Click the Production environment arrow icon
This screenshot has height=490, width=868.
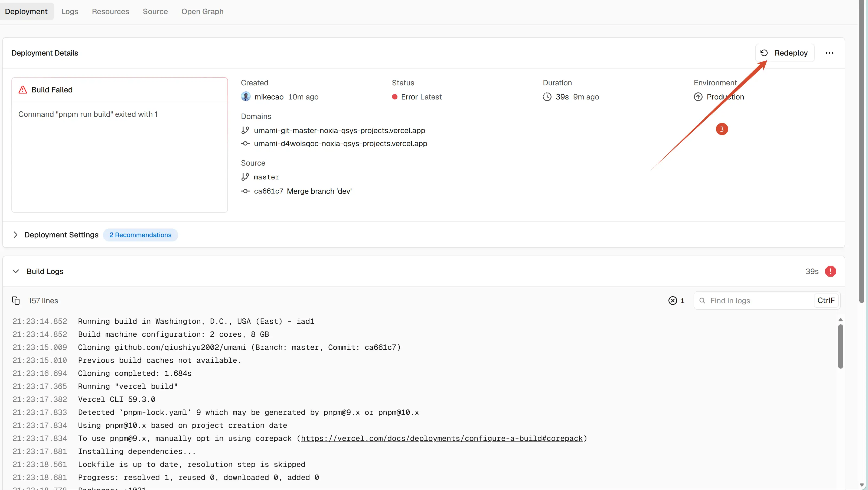pos(698,97)
